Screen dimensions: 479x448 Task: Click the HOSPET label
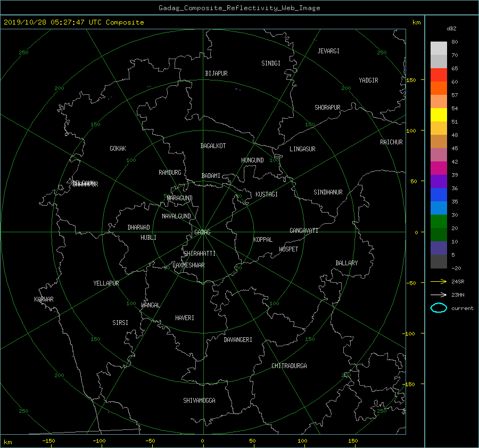[x=288, y=249]
